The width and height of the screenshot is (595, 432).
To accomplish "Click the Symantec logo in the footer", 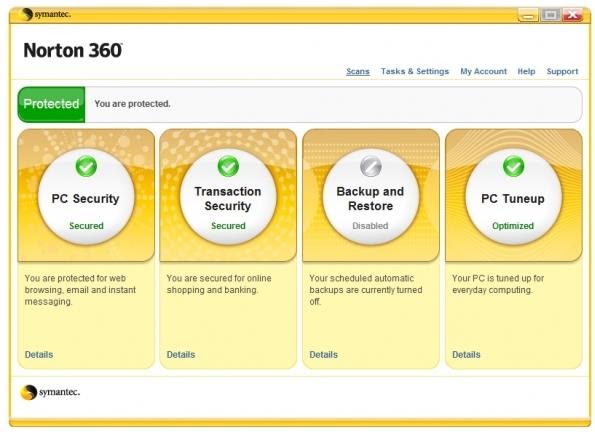I will pyautogui.click(x=50, y=392).
